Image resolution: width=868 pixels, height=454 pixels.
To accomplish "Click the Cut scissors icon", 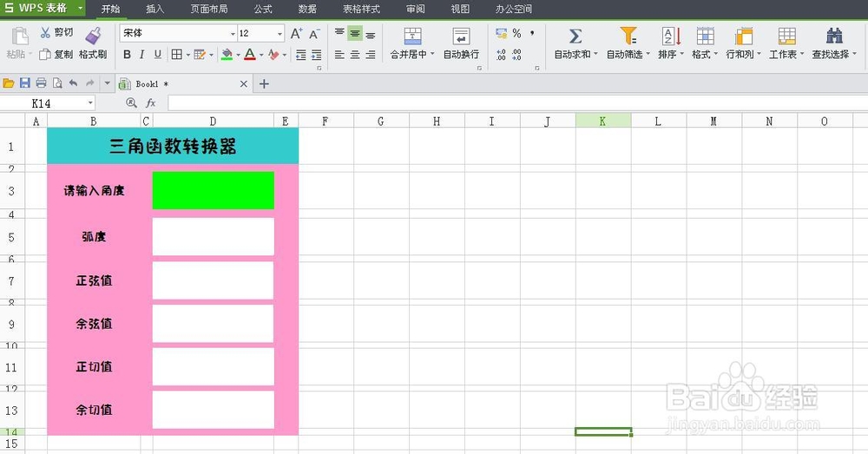I will click(x=45, y=33).
